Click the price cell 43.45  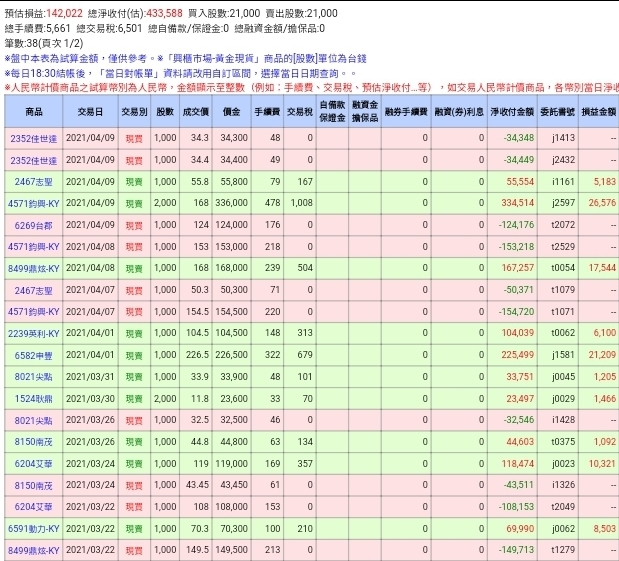pyautogui.click(x=197, y=485)
